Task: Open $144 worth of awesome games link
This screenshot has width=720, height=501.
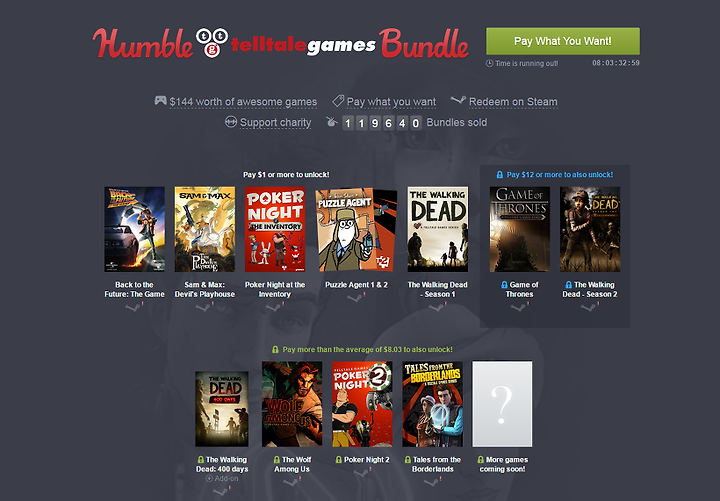Action: pyautogui.click(x=243, y=102)
